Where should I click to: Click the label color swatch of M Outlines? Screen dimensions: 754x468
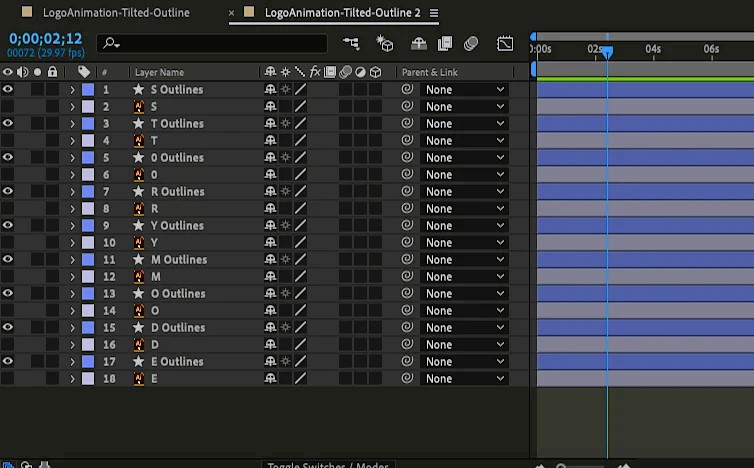88,259
